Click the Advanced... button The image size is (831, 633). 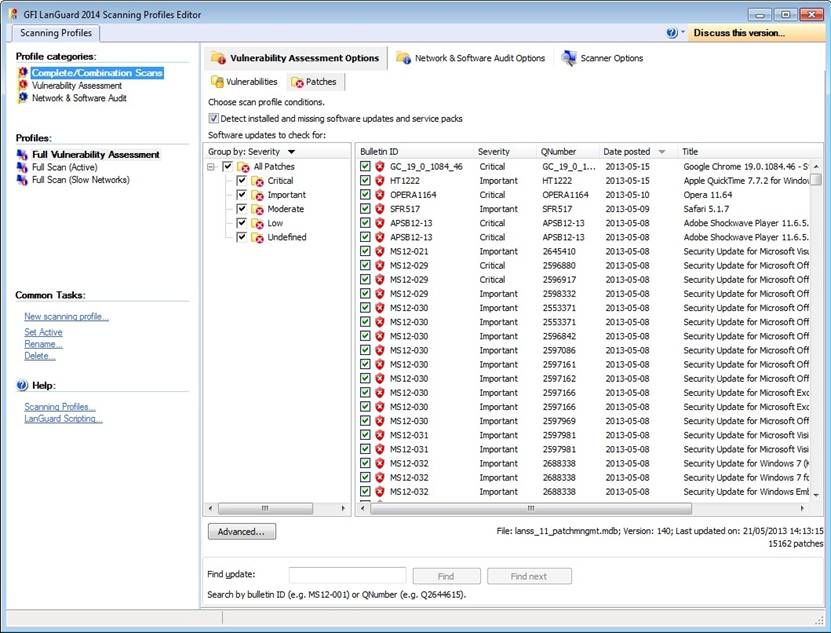242,532
